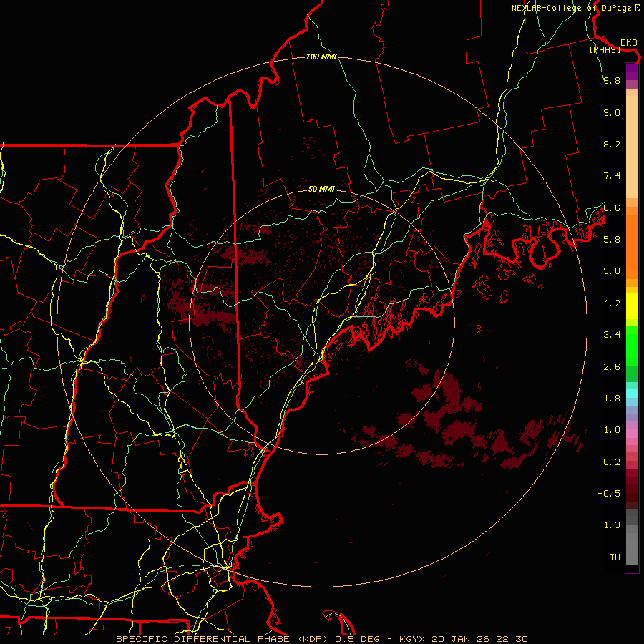Click the -1.3 value on the color scale
644x644 pixels.
tap(609, 525)
